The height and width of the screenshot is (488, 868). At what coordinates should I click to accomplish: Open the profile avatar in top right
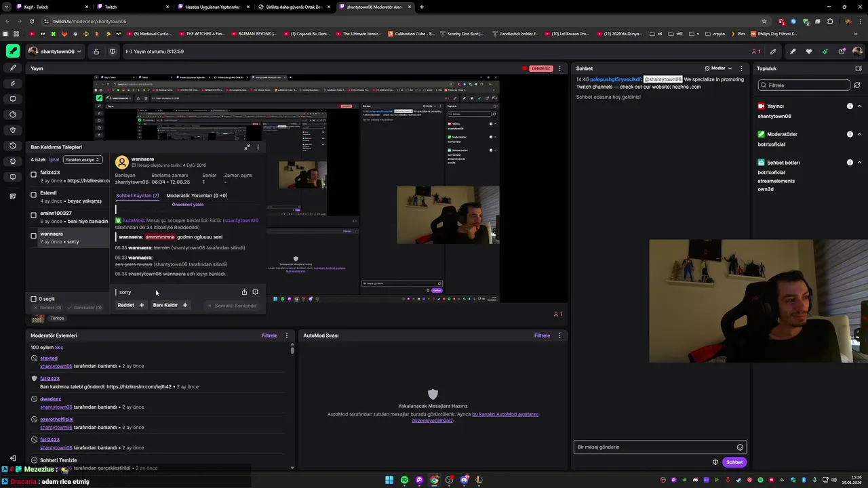(x=857, y=52)
